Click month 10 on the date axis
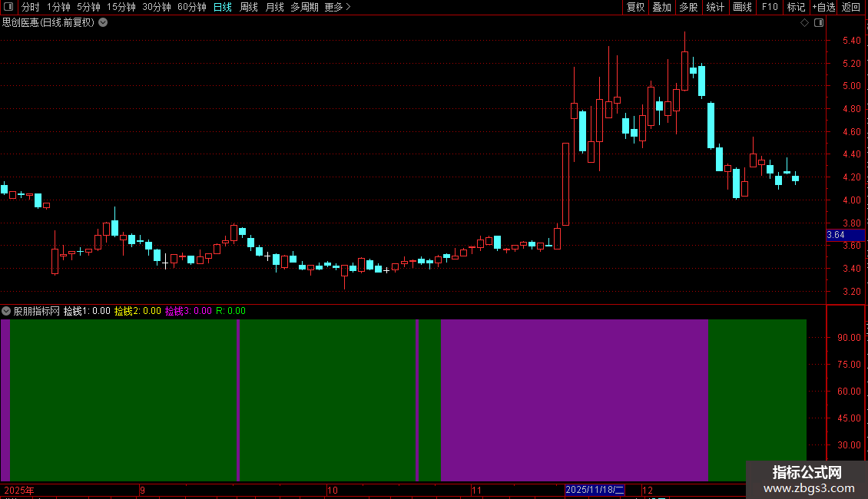Image resolution: width=868 pixels, height=499 pixels. [332, 490]
